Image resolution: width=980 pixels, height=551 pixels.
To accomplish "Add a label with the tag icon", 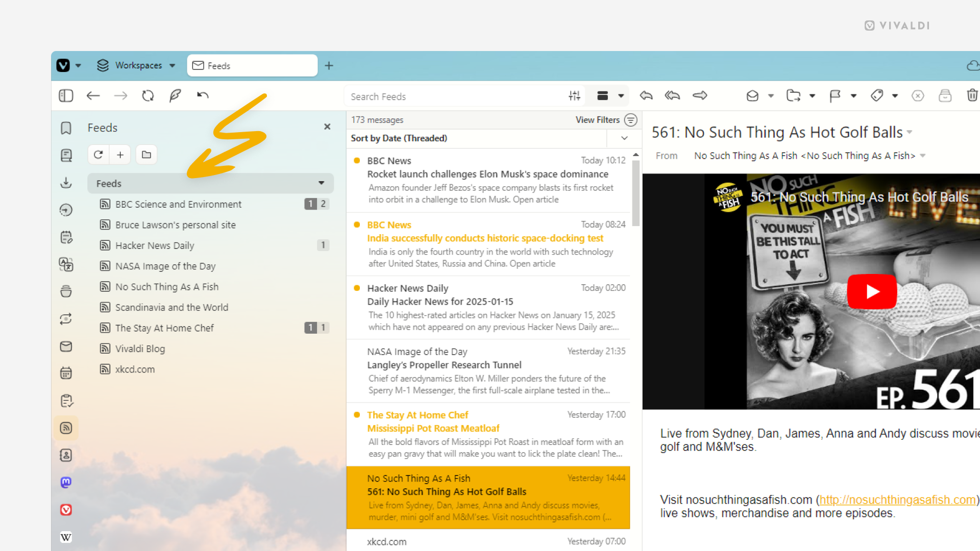I will pyautogui.click(x=877, y=96).
